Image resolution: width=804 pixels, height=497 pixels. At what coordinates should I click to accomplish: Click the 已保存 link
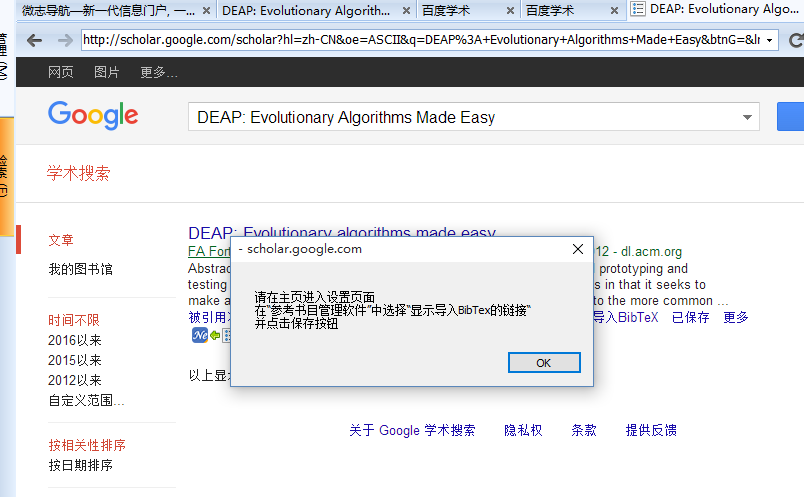tap(691, 317)
